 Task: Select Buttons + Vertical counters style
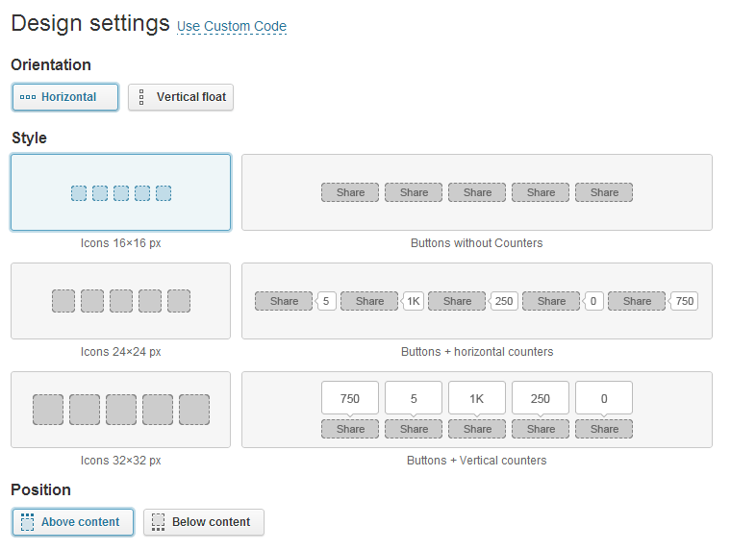[477, 410]
